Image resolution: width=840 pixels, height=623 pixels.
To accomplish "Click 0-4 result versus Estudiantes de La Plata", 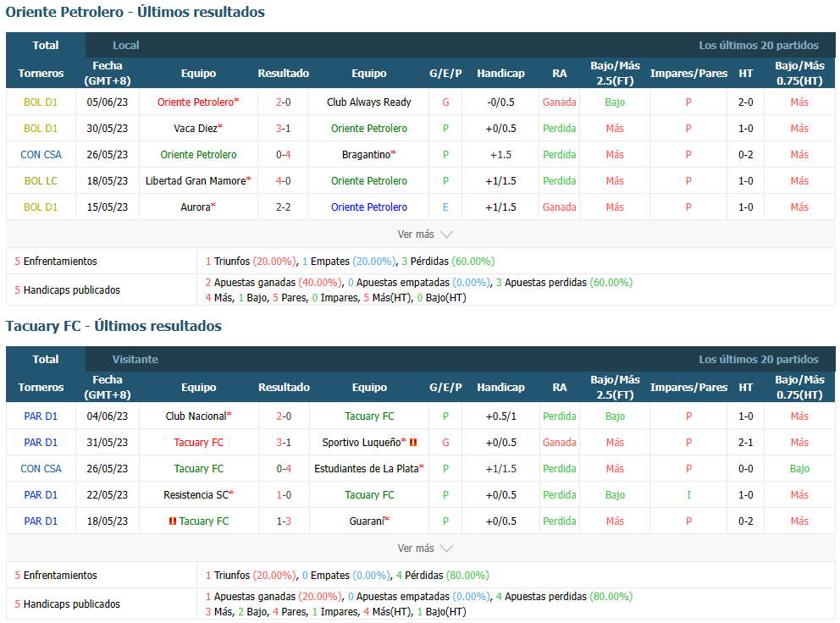I will 284,468.
